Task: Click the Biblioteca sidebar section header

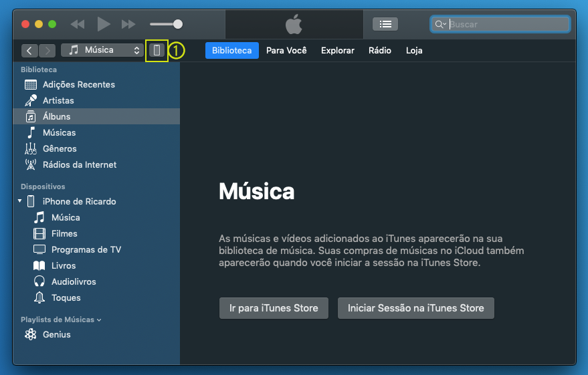Action: pos(39,70)
